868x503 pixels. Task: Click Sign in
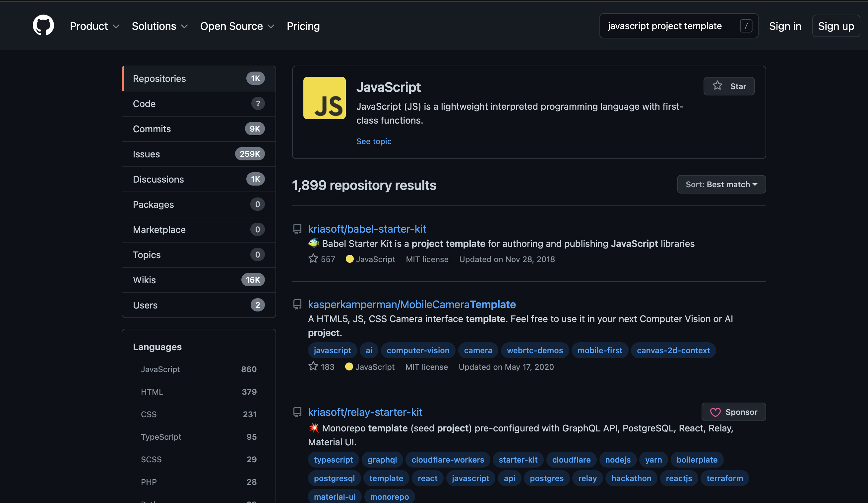(x=785, y=26)
